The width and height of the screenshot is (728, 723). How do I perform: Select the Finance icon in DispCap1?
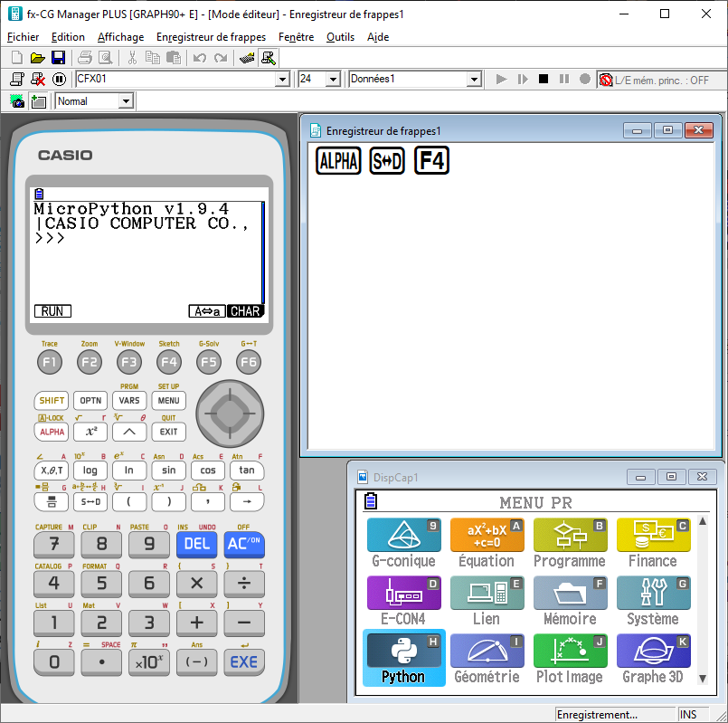[x=653, y=543]
